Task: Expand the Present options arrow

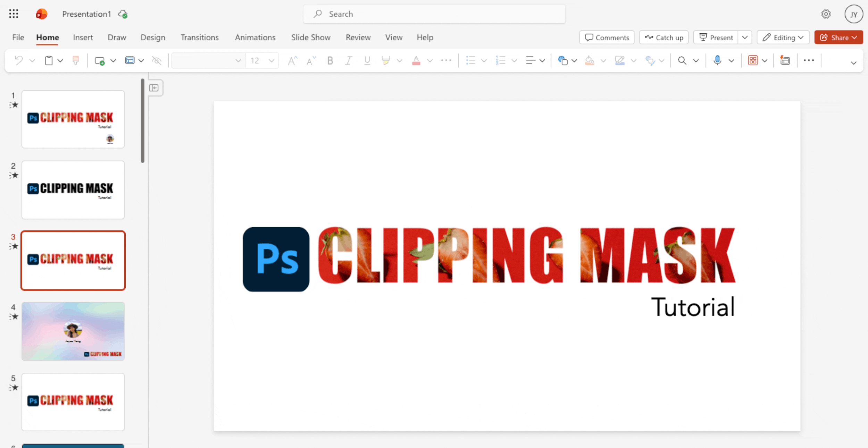Action: tap(745, 37)
